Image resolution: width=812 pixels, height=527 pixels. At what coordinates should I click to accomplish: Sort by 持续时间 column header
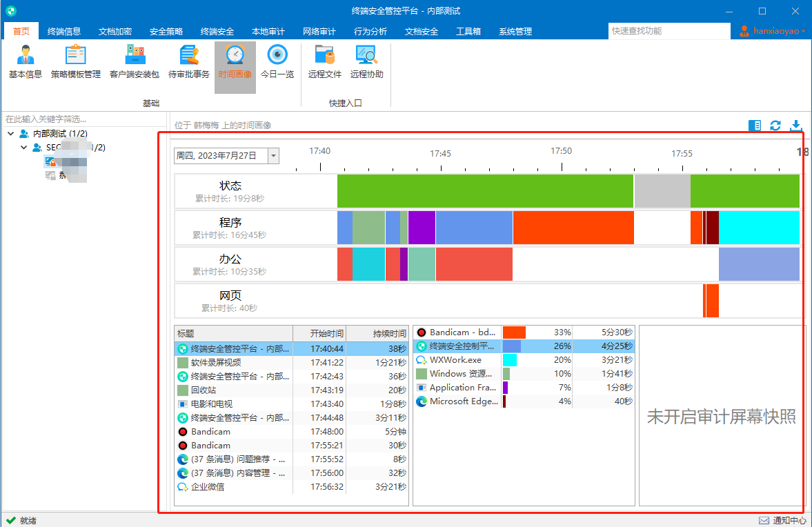[x=377, y=333]
